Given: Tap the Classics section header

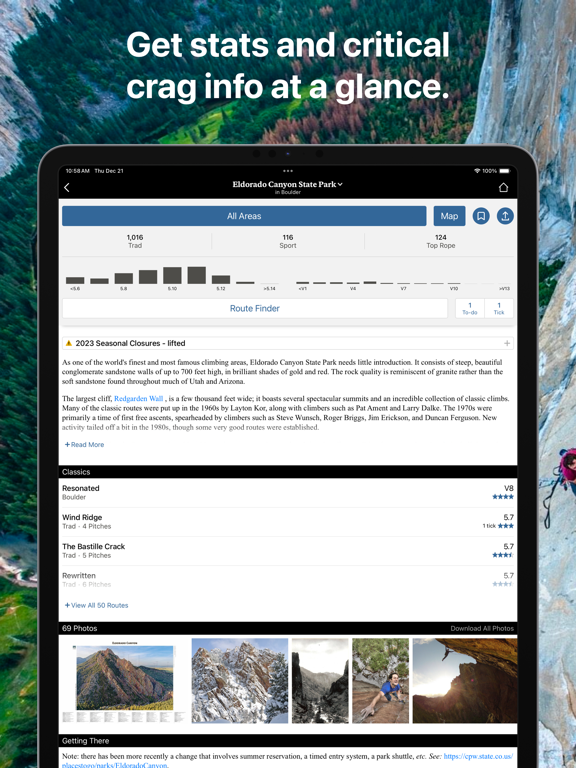Looking at the screenshot, I should pos(288,472).
